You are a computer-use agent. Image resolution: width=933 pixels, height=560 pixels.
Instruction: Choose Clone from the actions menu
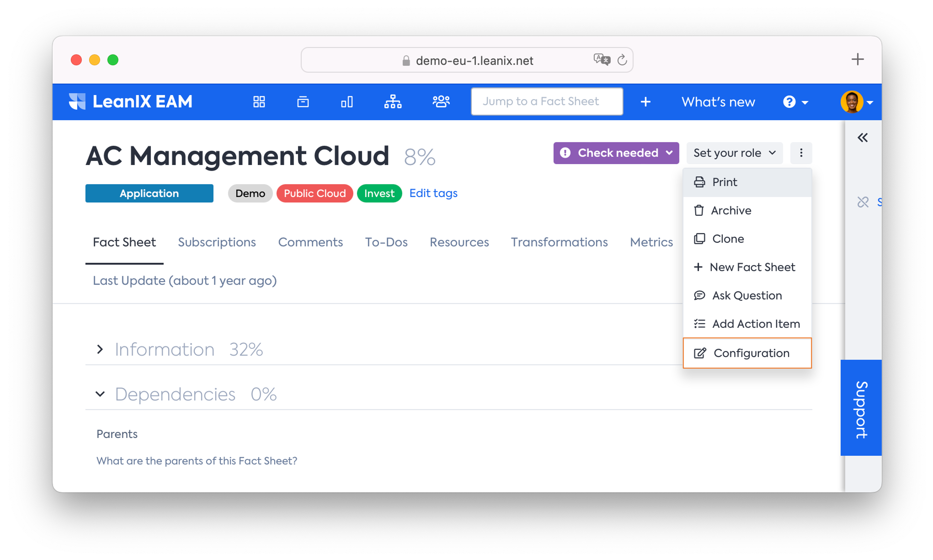[747, 239]
